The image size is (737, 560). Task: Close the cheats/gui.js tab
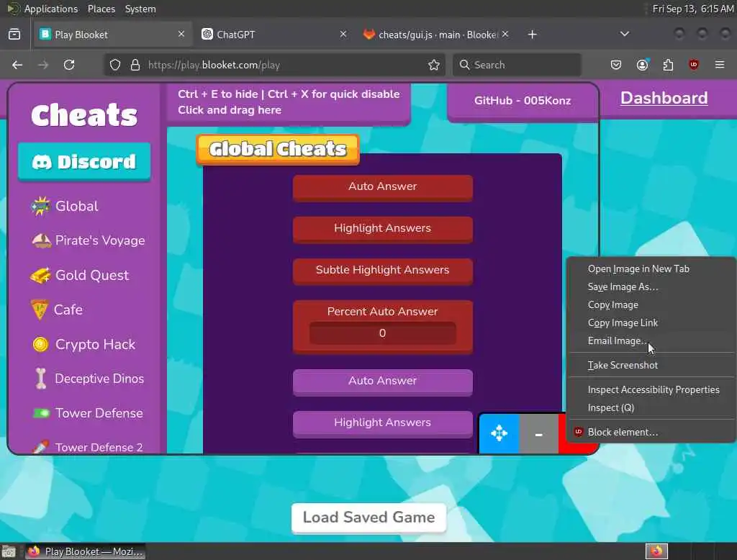(x=505, y=34)
